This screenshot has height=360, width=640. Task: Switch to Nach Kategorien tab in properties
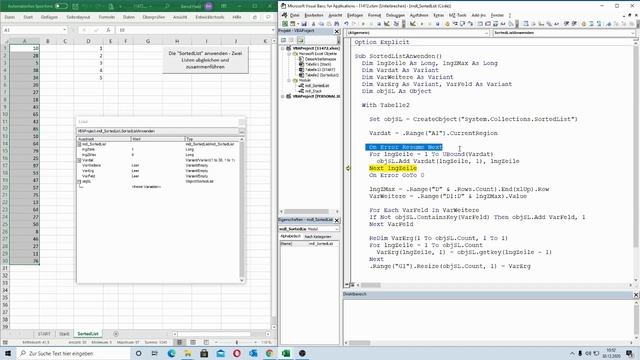(x=318, y=236)
